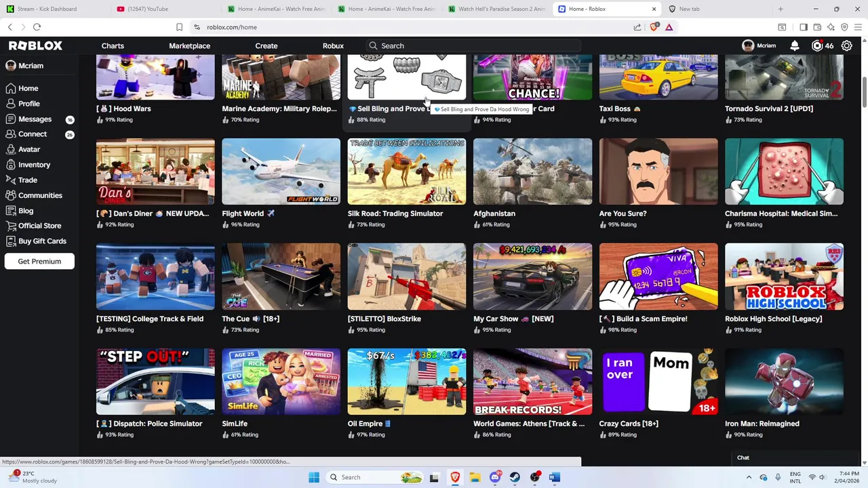The image size is (868, 488).
Task: Open Oil Empire game title link
Action: click(370, 424)
